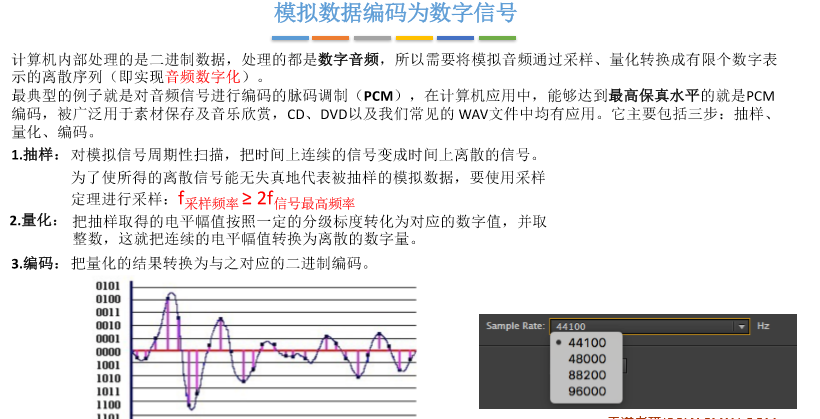
Task: Click the 1011 label on the chart axis
Action: point(108,391)
